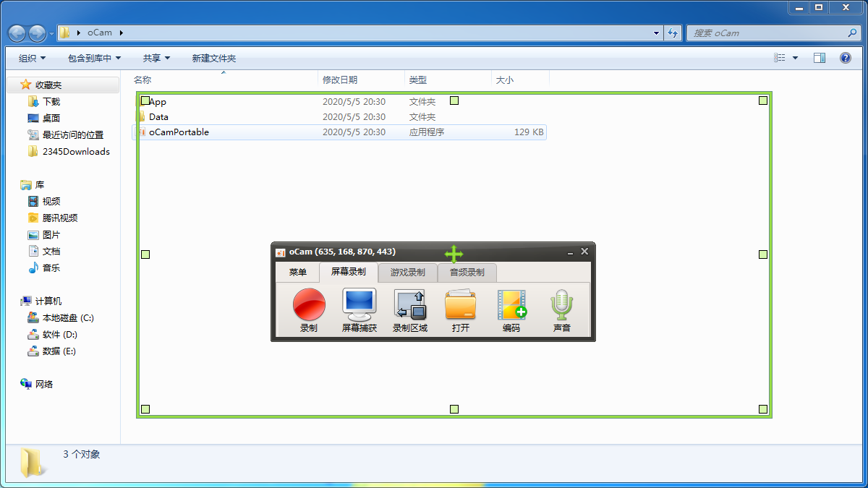Expand the breadcrumb arrow before oCam
The width and height of the screenshot is (868, 488).
pyautogui.click(x=78, y=33)
